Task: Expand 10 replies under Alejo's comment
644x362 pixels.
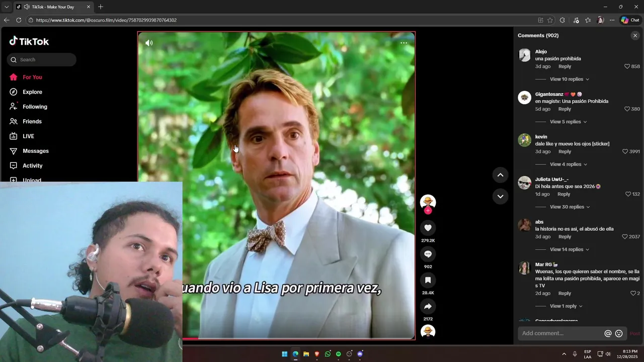Action: point(569,79)
